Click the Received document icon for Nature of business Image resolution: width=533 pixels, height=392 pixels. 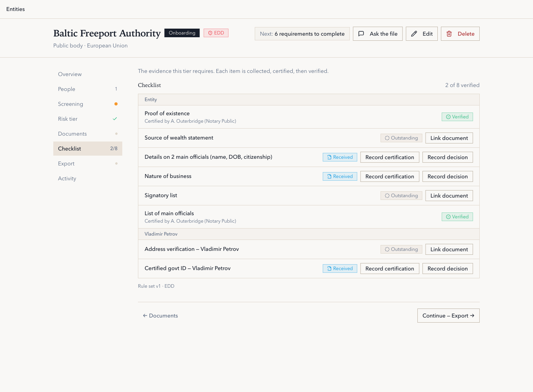click(x=329, y=176)
